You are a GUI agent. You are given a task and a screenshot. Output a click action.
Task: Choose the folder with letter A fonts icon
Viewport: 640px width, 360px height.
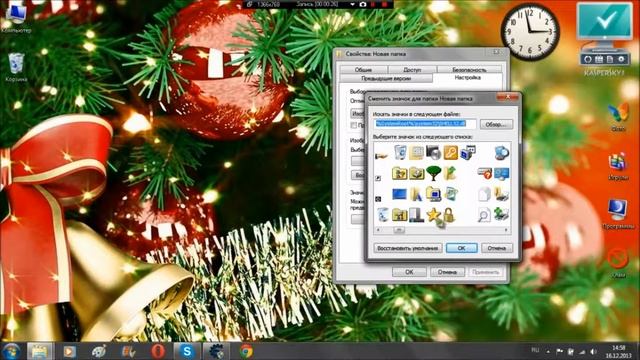tap(416, 194)
